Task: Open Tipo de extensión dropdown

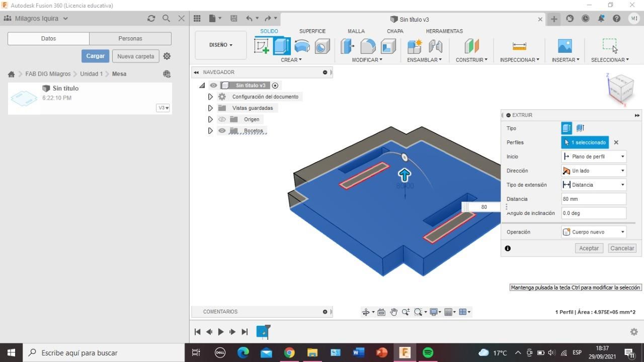Action: (x=594, y=185)
